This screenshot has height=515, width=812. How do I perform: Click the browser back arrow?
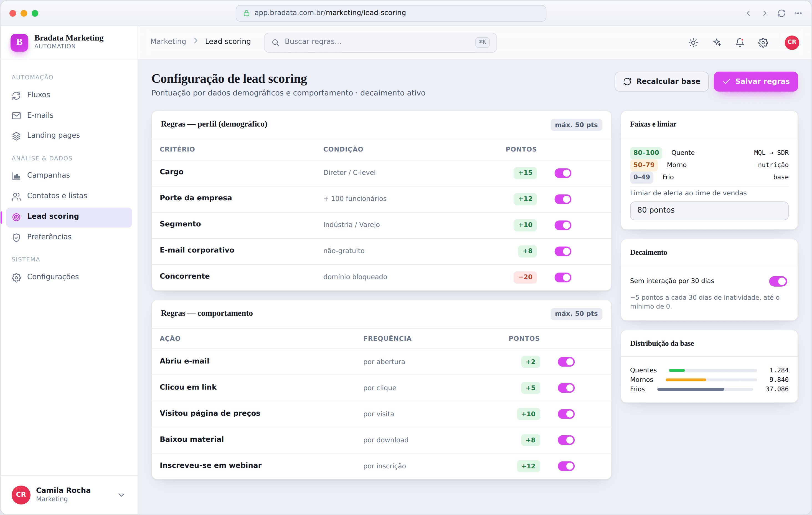click(x=748, y=13)
